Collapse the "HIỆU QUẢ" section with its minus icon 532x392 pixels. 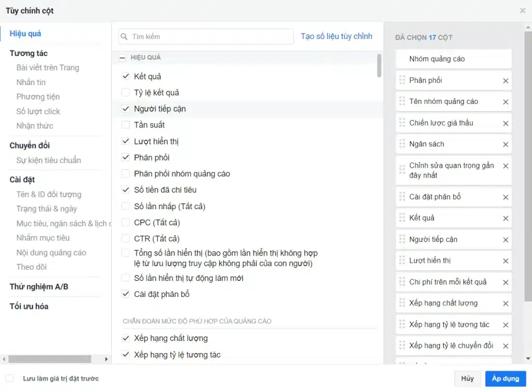122,58
